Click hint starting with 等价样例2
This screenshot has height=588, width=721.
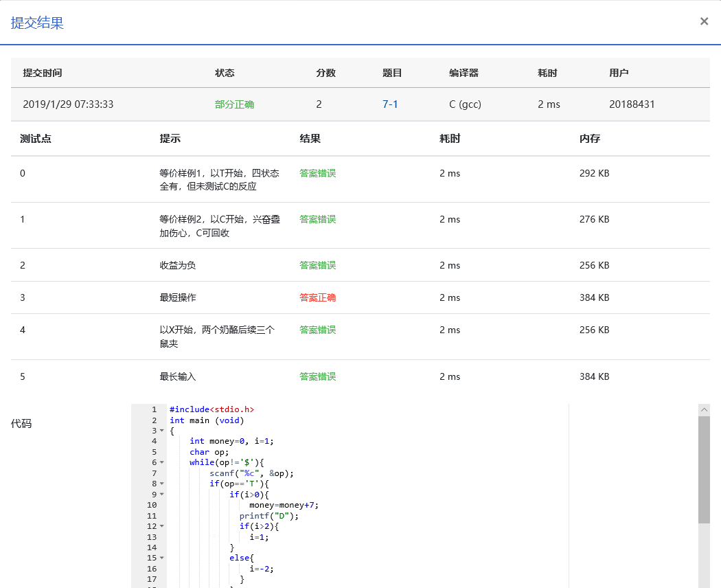(220, 226)
